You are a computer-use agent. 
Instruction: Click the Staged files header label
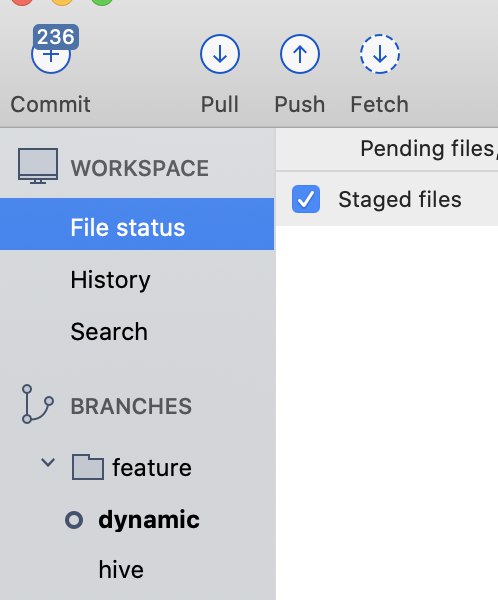(x=400, y=199)
